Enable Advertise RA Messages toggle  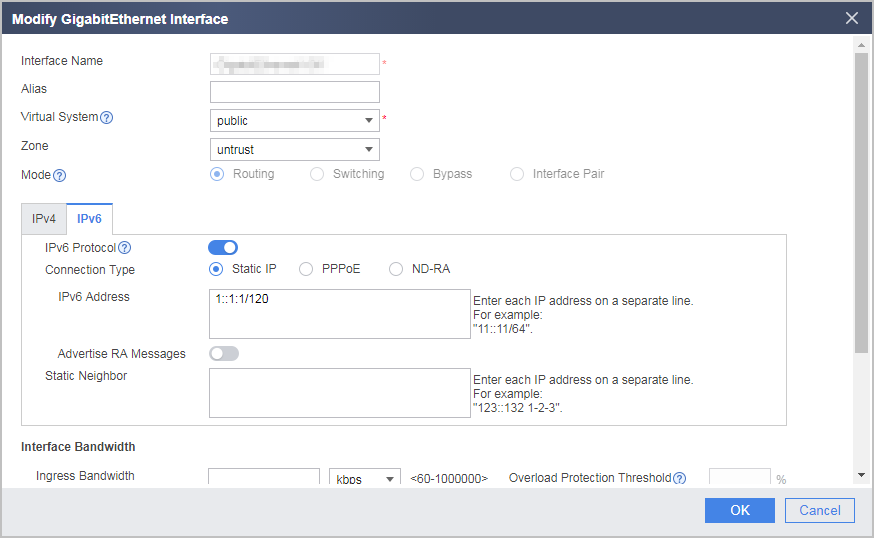(224, 353)
